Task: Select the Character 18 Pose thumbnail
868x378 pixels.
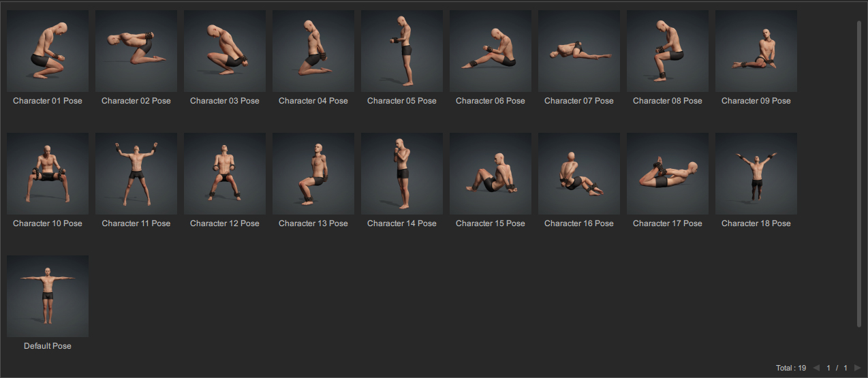Action: pyautogui.click(x=756, y=174)
